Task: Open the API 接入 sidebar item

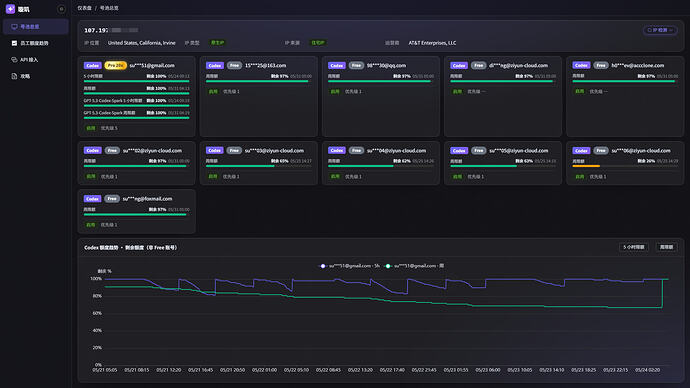Action: tap(29, 60)
